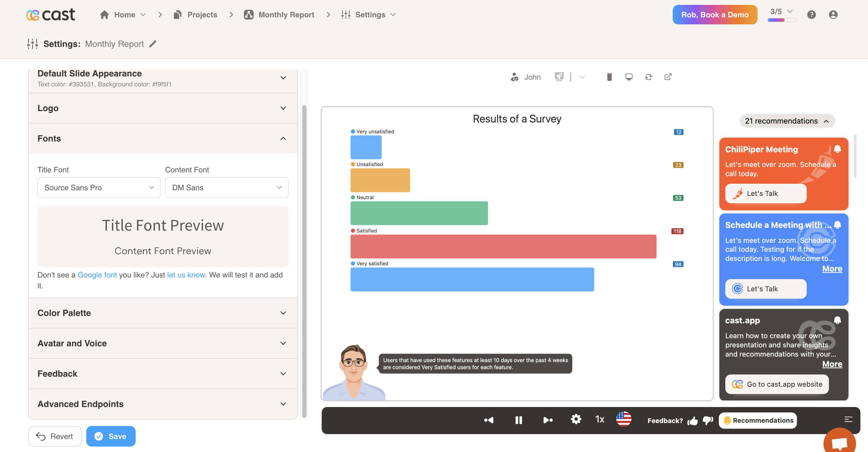
Task: Click Let's Talk on Schedule a Meeting card
Action: (x=766, y=289)
